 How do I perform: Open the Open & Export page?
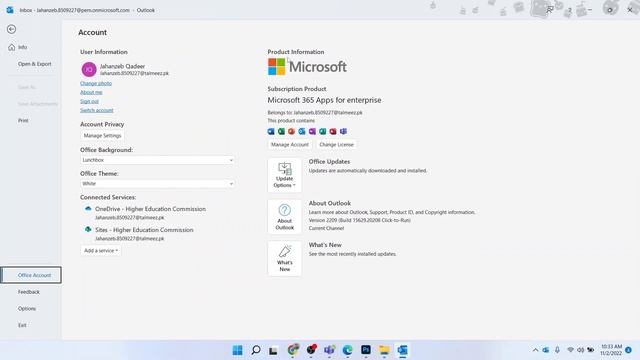pos(35,64)
